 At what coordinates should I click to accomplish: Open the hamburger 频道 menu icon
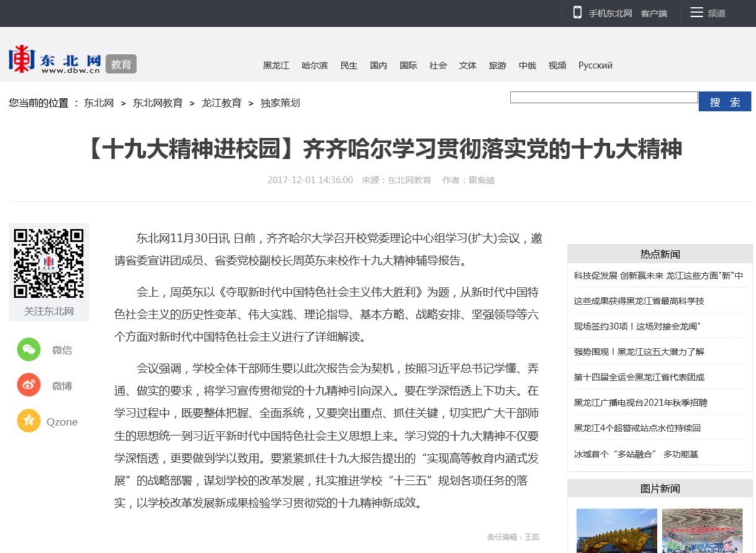point(697,12)
